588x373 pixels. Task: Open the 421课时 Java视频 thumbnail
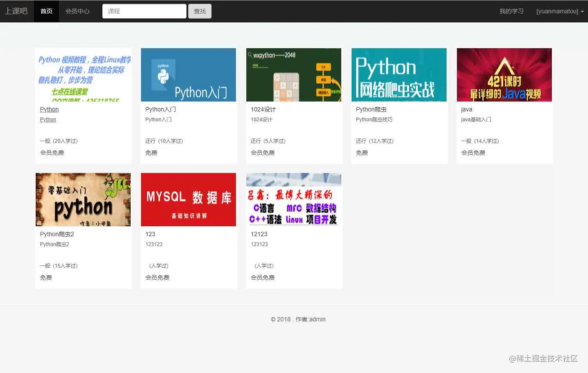tap(504, 75)
